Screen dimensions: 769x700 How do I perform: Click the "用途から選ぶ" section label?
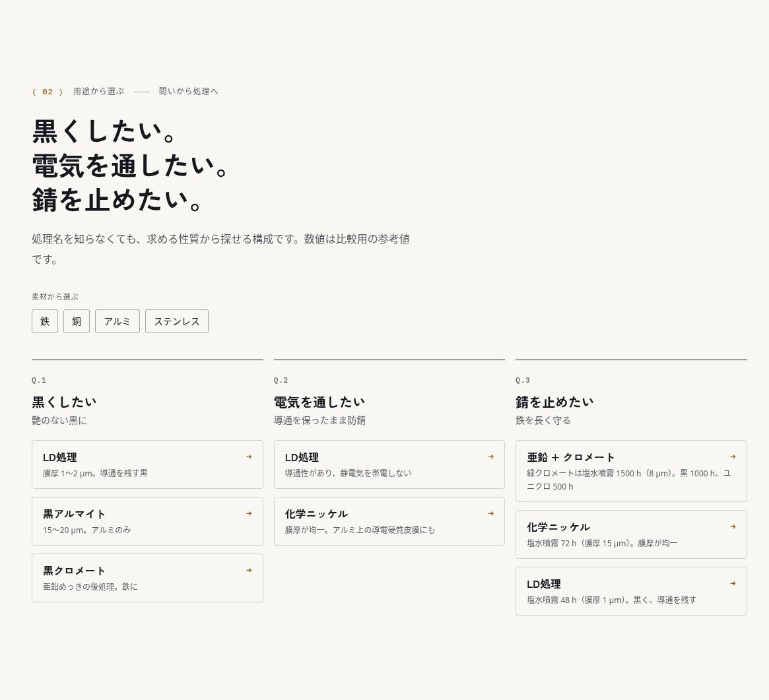tap(98, 91)
